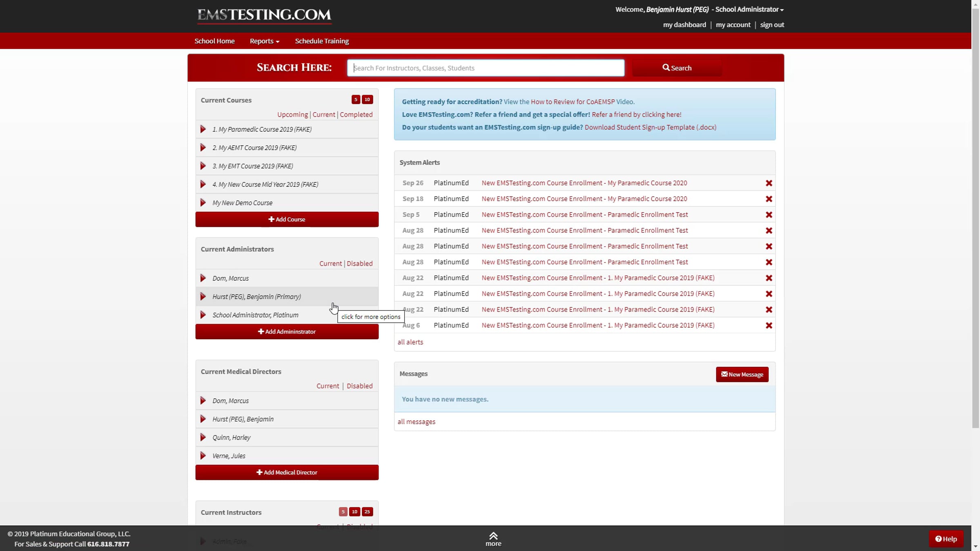
Task: Show 5 current instructors per page
Action: (343, 512)
